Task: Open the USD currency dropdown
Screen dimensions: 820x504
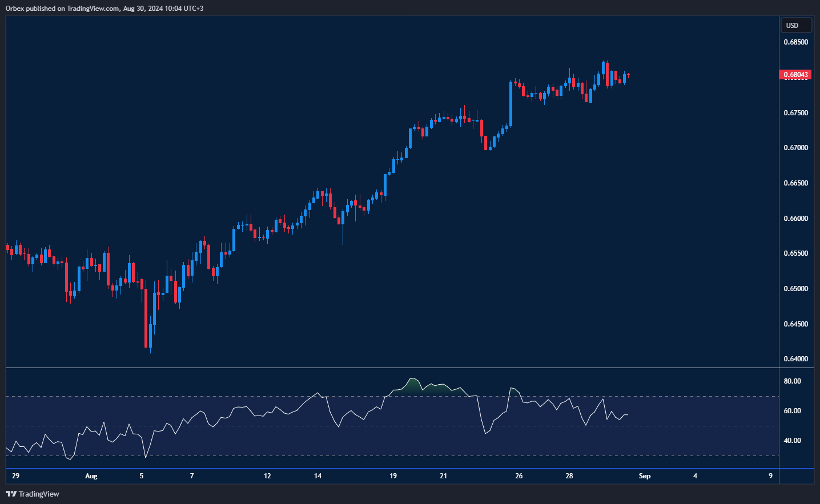Action: (795, 25)
